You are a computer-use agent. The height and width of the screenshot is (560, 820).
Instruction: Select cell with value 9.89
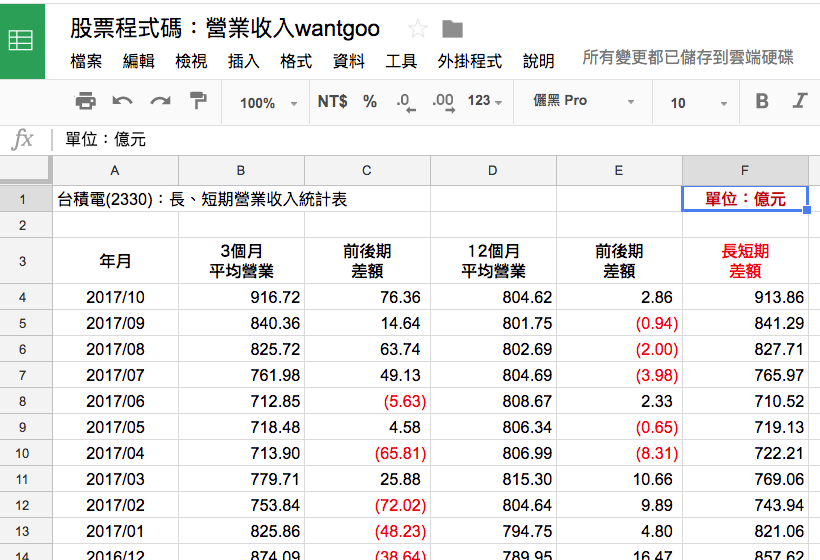click(619, 506)
